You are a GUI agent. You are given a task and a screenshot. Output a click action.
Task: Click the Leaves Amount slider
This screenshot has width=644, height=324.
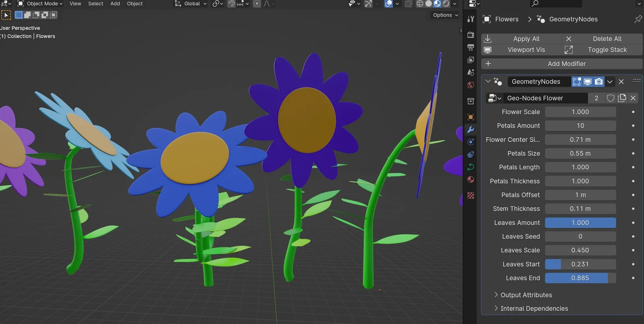(x=580, y=223)
